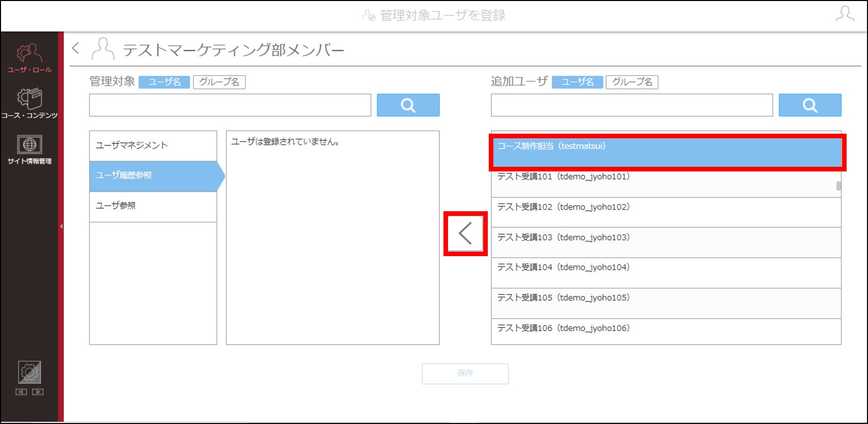
Task: Toggle グループ名 filter under 管理対象
Action: (219, 82)
